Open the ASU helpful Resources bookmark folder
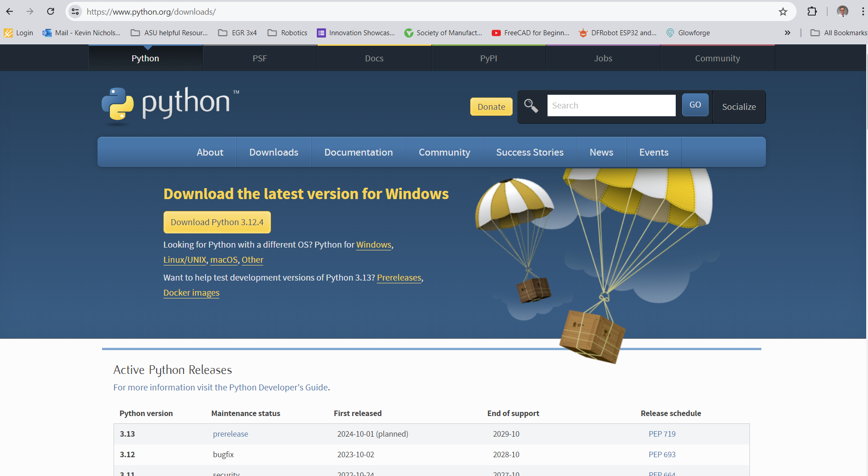Image resolution: width=868 pixels, height=476 pixels. pyautogui.click(x=169, y=33)
